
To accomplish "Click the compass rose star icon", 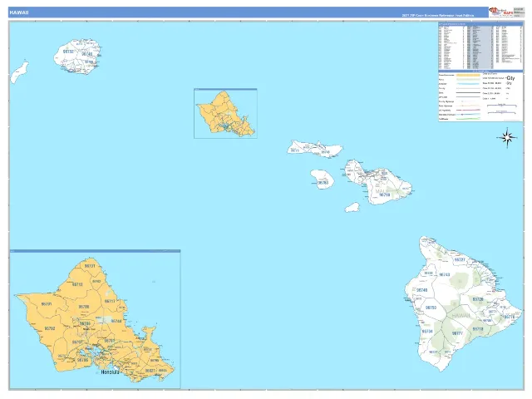I will pyautogui.click(x=507, y=137).
